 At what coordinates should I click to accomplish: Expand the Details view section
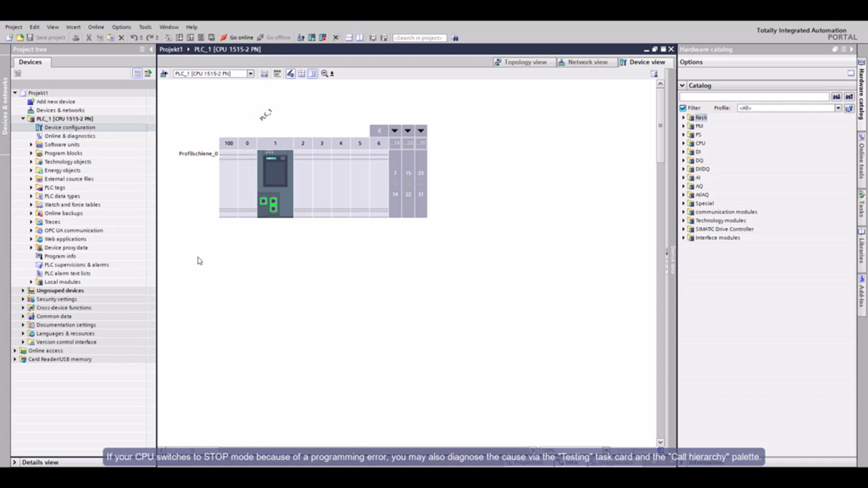(14, 462)
